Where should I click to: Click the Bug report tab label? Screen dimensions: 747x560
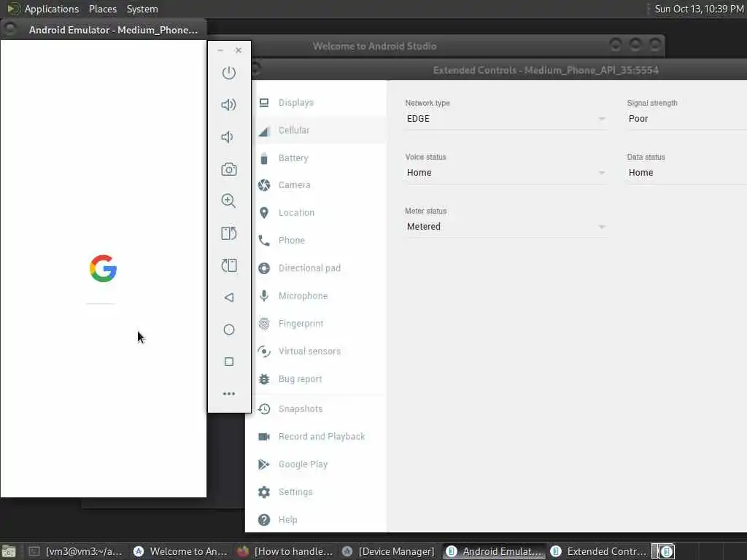300,379
